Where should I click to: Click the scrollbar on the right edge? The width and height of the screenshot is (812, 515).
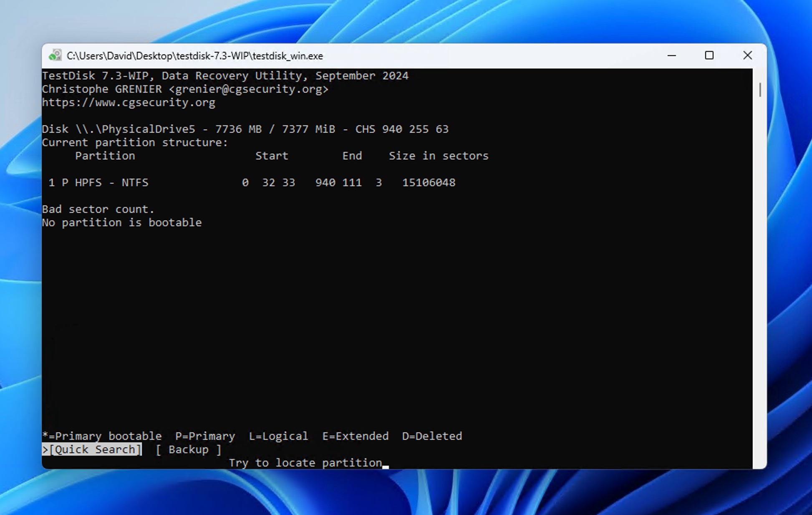[761, 89]
